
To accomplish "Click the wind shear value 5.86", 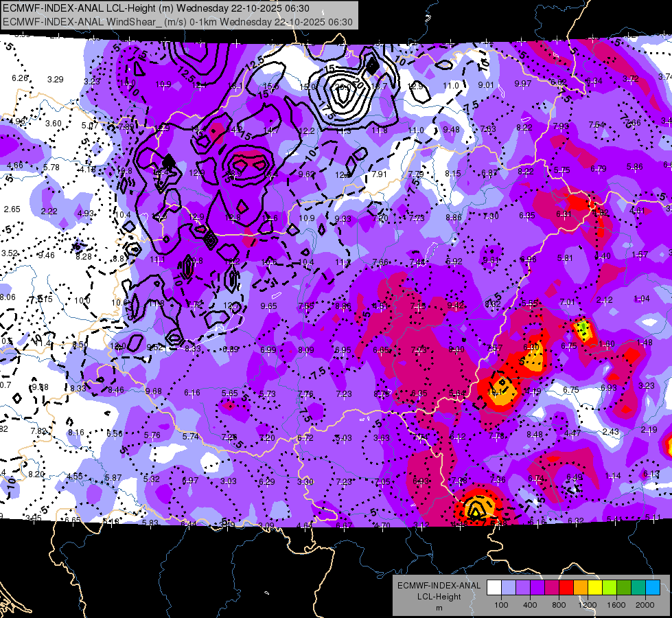I will (634, 166).
